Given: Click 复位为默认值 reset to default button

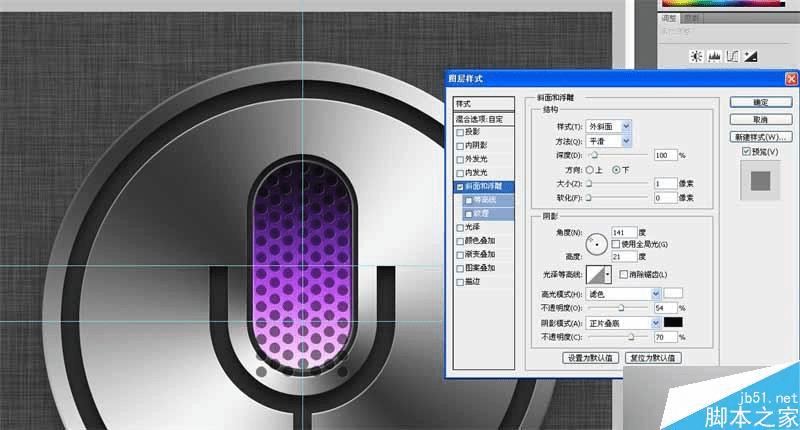Looking at the screenshot, I should [x=653, y=358].
